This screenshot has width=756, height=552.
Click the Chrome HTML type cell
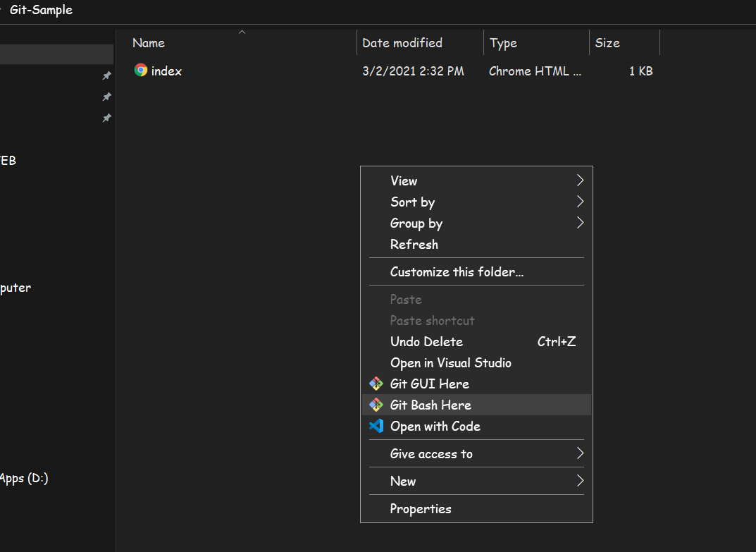coord(535,71)
